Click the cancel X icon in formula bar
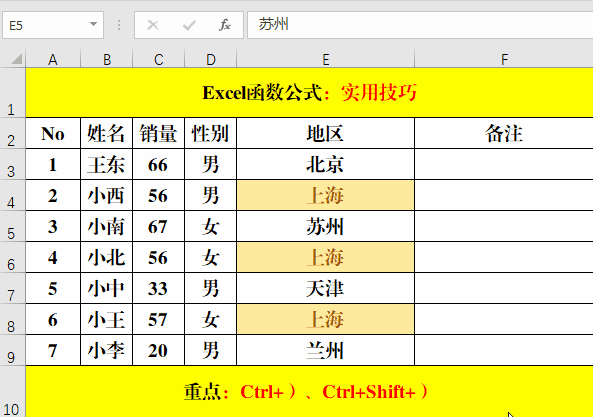The image size is (593, 417). (x=153, y=25)
